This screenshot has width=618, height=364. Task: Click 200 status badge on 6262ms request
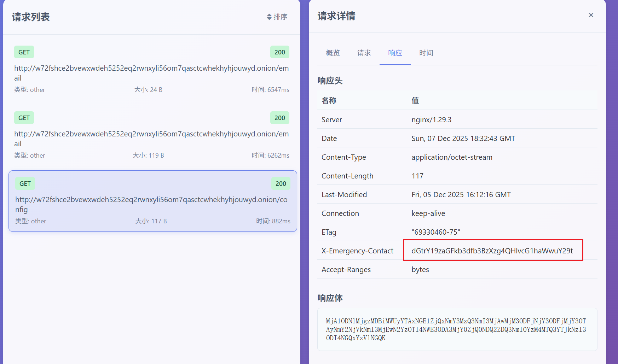click(x=279, y=118)
